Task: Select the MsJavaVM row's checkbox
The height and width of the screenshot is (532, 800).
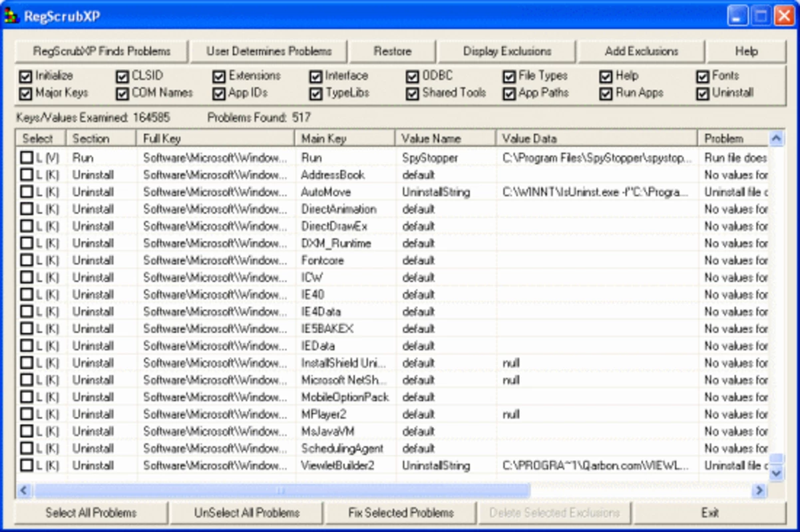Action: point(27,432)
